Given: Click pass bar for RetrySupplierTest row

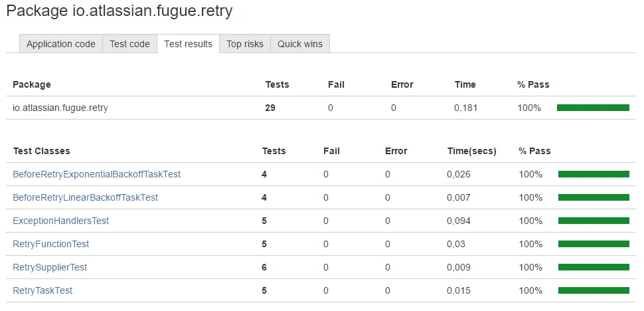Looking at the screenshot, I should pos(594,267).
